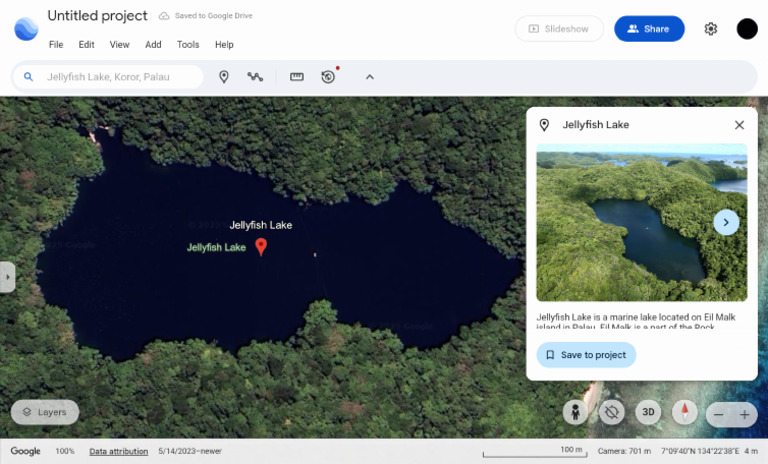Click the Google Earth logo
This screenshot has height=464, width=768.
point(26,29)
